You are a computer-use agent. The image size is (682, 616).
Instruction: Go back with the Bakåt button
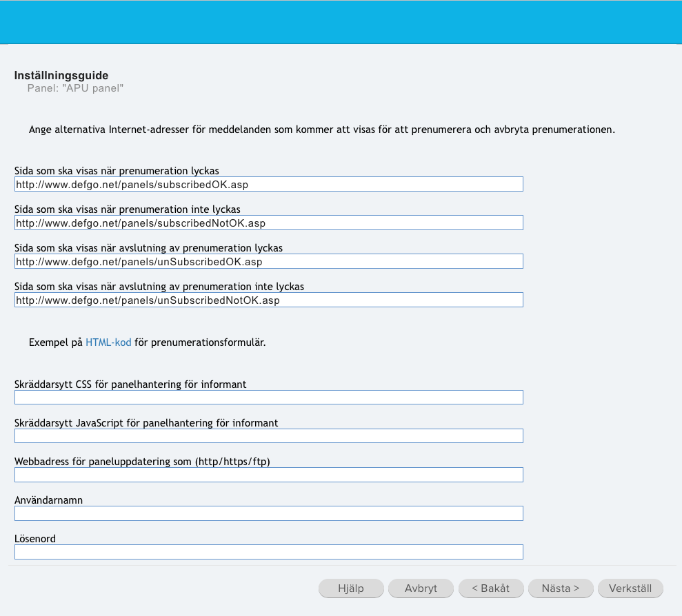click(x=490, y=588)
